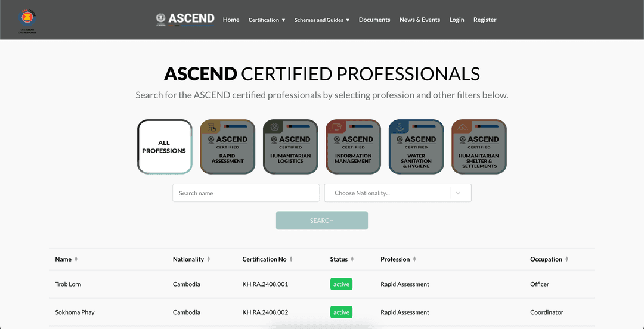Viewport: 644px width, 329px height.
Task: Open the Documents page
Action: [374, 20]
